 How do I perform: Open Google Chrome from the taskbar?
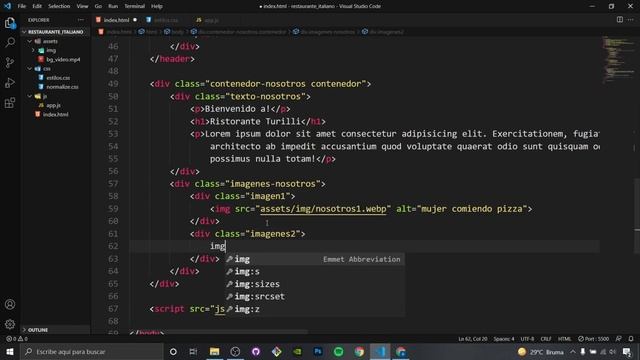359,351
